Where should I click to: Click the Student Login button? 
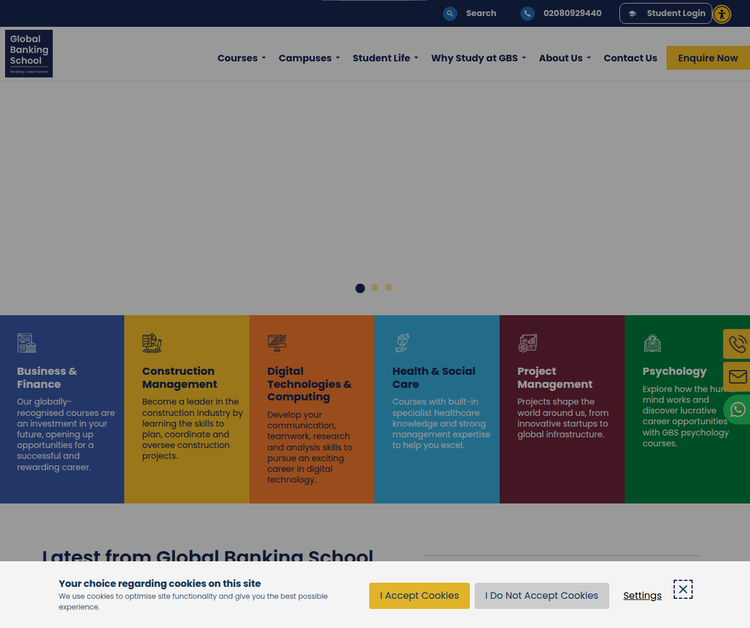coord(665,13)
